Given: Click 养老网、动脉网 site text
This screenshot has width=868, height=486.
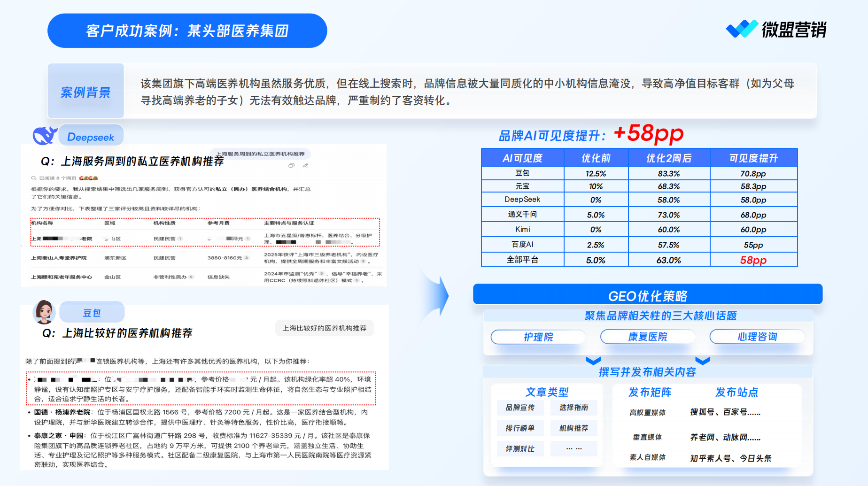Looking at the screenshot, I should [725, 438].
